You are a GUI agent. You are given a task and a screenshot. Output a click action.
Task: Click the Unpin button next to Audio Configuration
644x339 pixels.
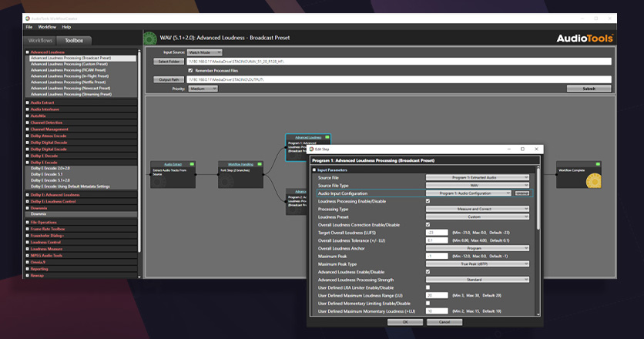coord(522,193)
